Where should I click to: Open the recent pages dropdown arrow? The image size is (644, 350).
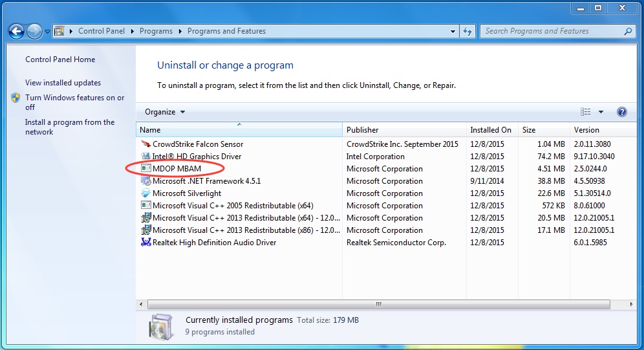pyautogui.click(x=47, y=32)
